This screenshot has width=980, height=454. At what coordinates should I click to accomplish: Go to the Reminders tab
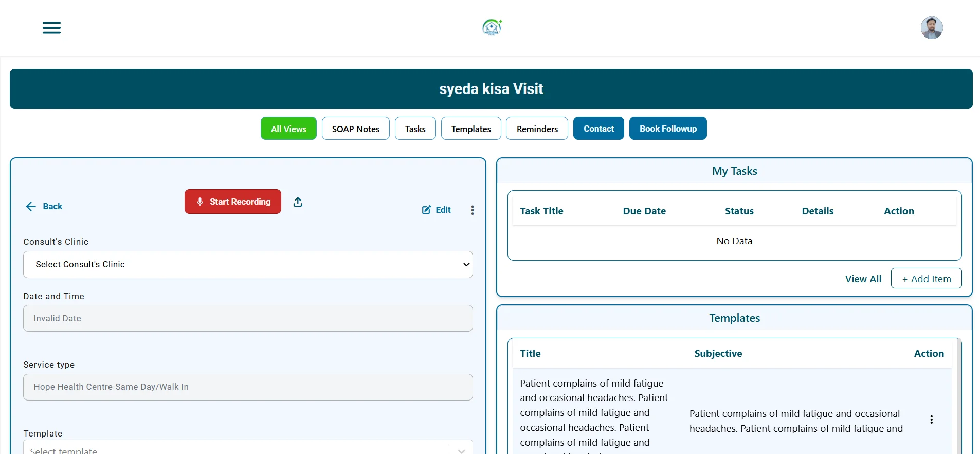tap(537, 129)
